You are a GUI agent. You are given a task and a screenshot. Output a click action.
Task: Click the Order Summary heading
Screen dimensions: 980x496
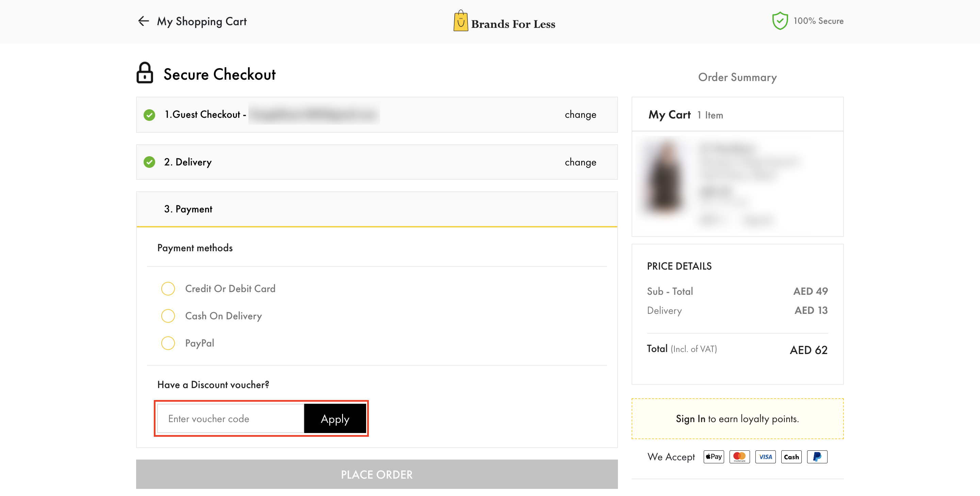[x=737, y=77]
